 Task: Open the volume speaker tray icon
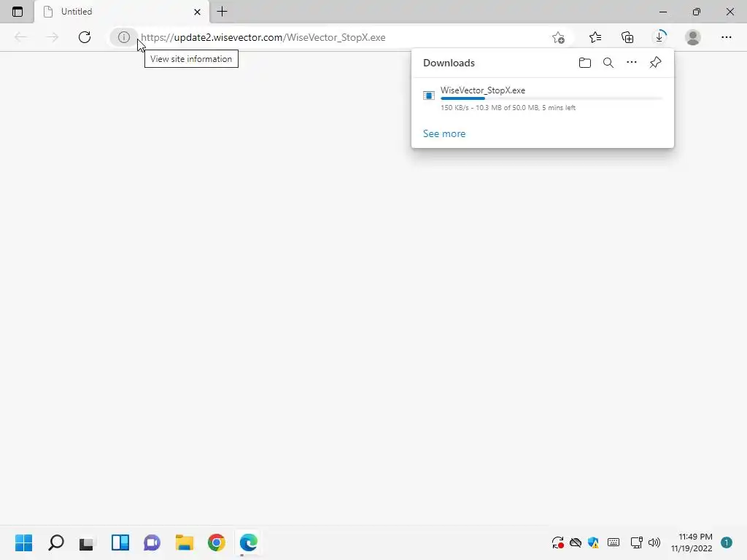pyautogui.click(x=654, y=542)
